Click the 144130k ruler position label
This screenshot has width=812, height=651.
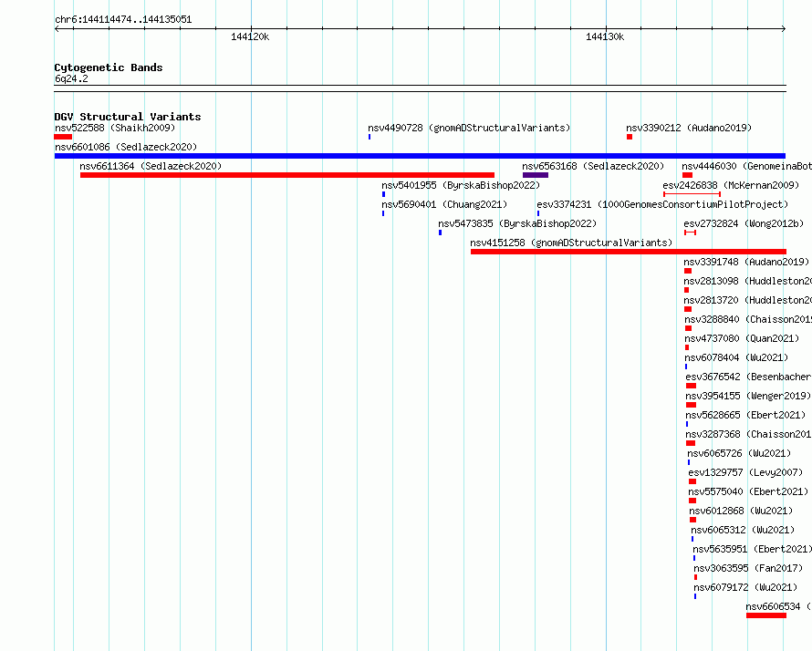[x=605, y=36]
